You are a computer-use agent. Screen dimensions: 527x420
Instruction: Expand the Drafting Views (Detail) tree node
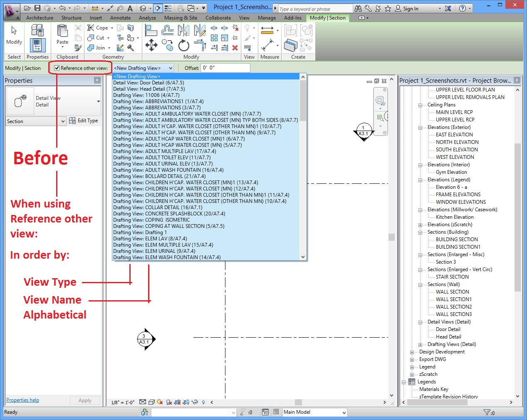420,345
